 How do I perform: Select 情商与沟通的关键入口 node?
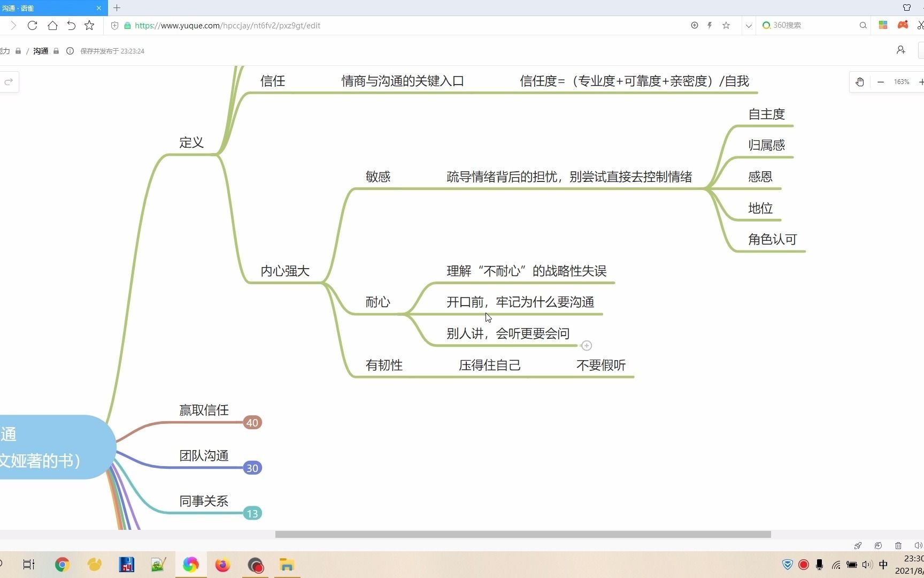pyautogui.click(x=403, y=81)
